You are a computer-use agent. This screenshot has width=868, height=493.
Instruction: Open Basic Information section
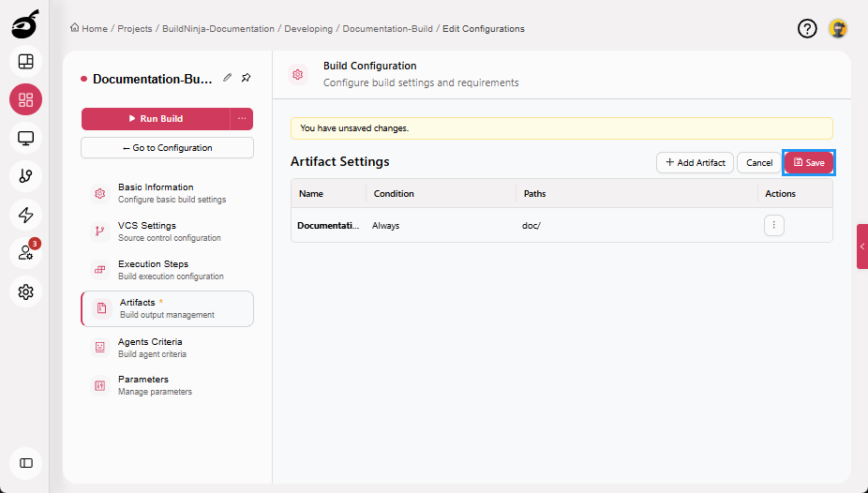pyautogui.click(x=167, y=192)
